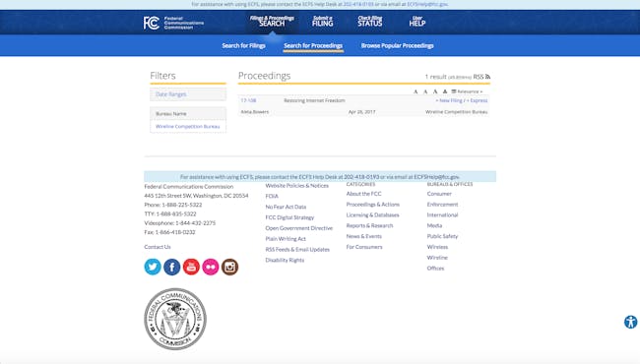
Task: Open Offices footer link
Action: pos(435,268)
